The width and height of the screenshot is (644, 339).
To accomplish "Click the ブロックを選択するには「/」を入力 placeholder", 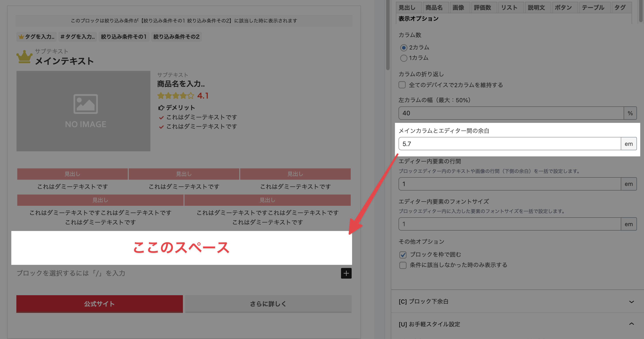I will click(x=71, y=273).
